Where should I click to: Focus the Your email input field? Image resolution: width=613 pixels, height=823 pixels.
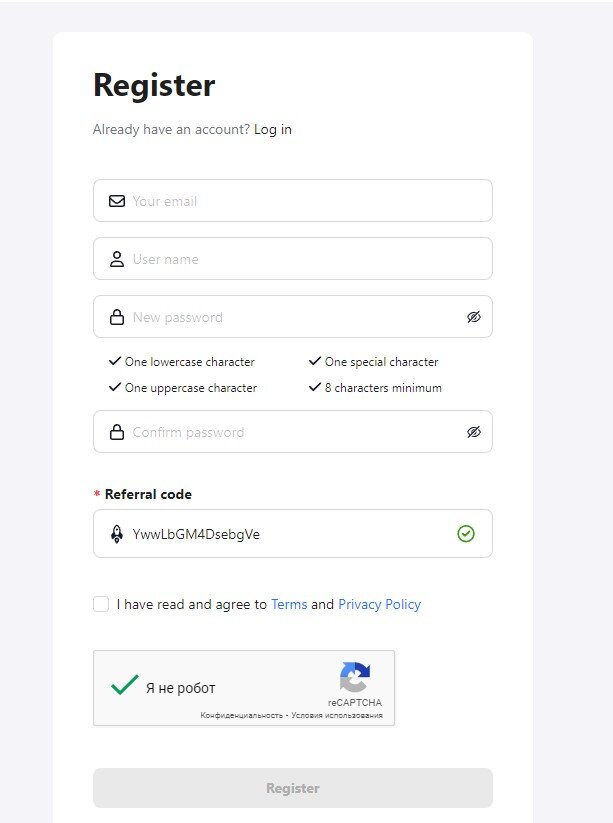[300, 201]
